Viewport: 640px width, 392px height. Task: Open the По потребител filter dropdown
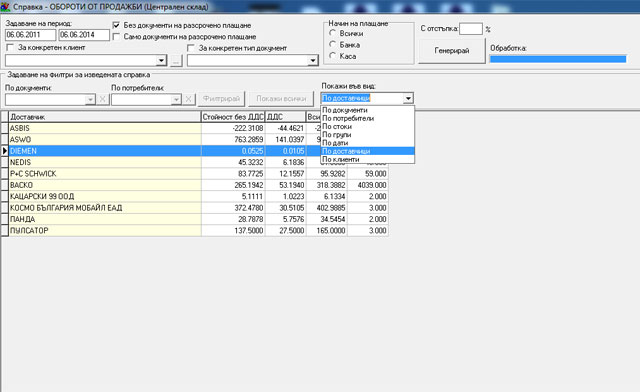176,99
